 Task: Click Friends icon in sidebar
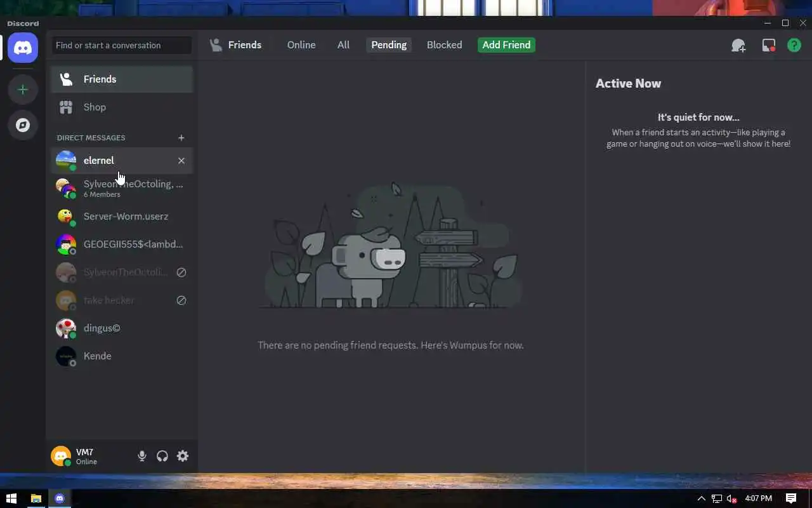66,79
